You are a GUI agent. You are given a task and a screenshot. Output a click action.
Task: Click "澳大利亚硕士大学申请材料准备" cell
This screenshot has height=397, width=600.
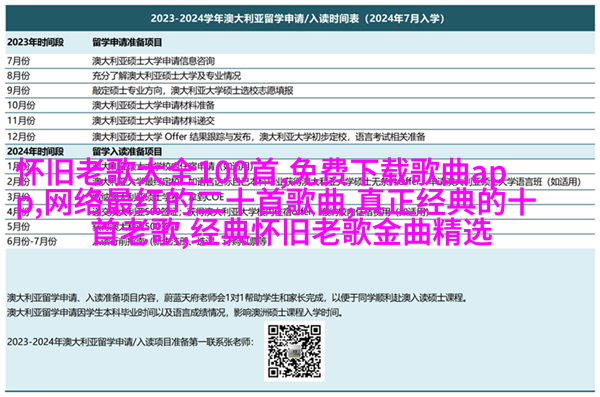click(153, 105)
